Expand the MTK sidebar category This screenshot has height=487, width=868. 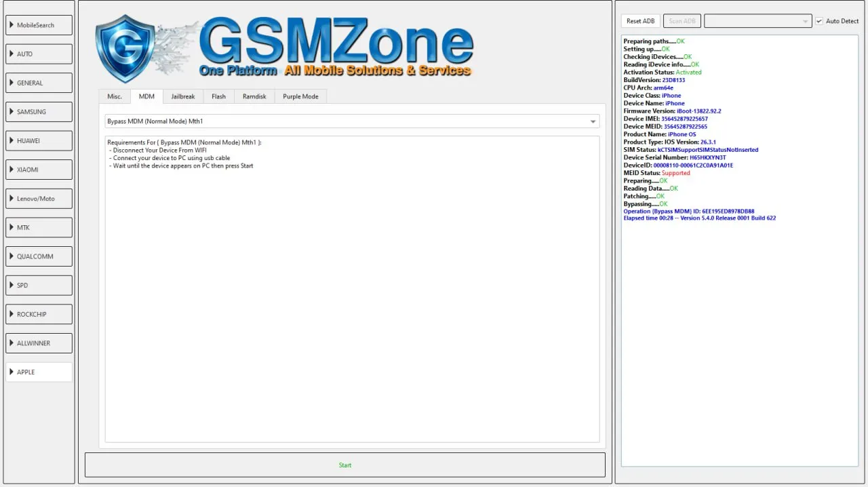click(39, 227)
